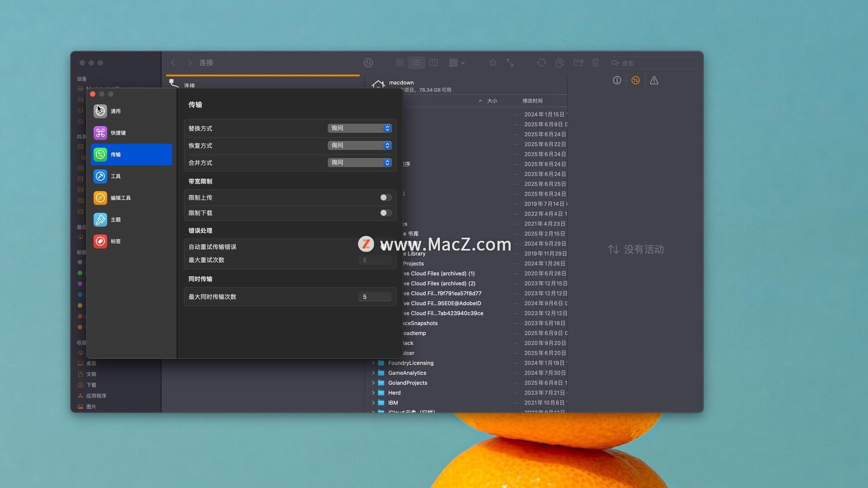
Task: Enable the 限制上传 switch
Action: point(386,197)
